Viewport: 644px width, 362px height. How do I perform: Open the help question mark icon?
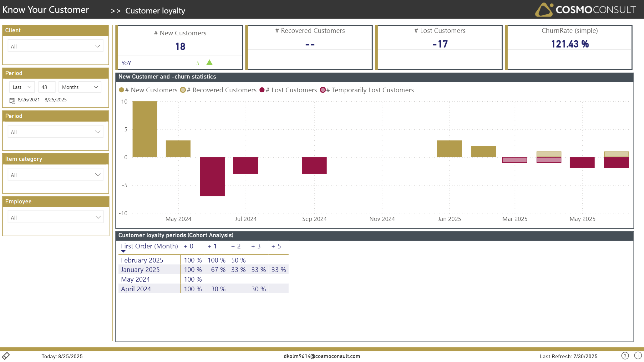pyautogui.click(x=625, y=356)
